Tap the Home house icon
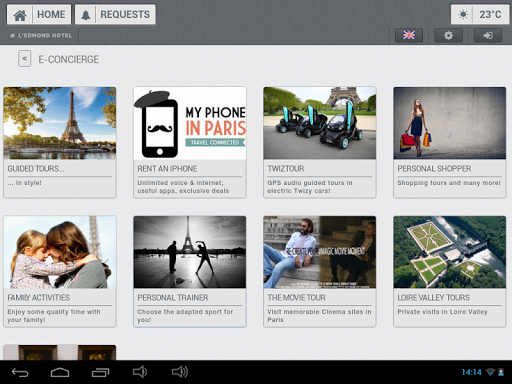This screenshot has height=384, width=512. coord(20,15)
